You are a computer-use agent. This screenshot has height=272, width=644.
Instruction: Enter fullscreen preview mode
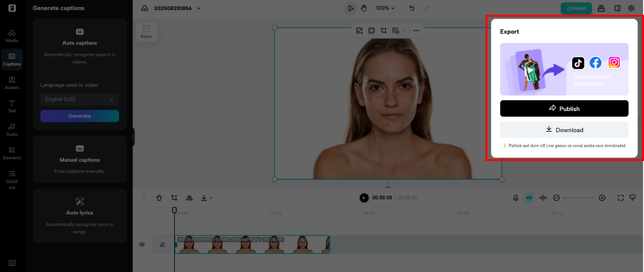coord(621,198)
